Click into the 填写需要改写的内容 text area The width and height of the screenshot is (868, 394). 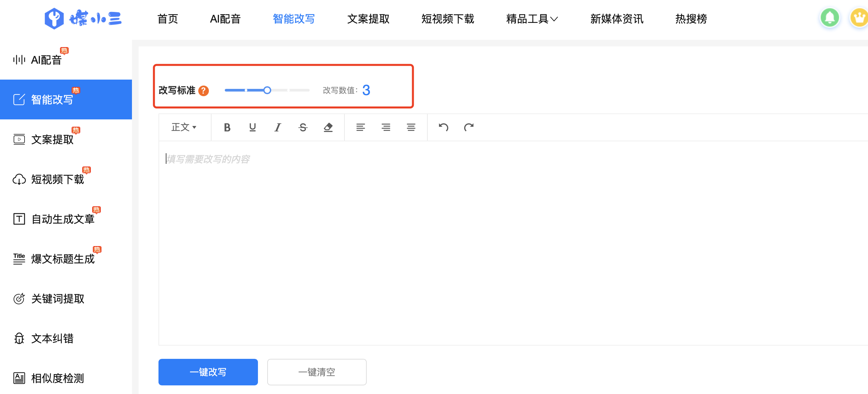click(513, 243)
